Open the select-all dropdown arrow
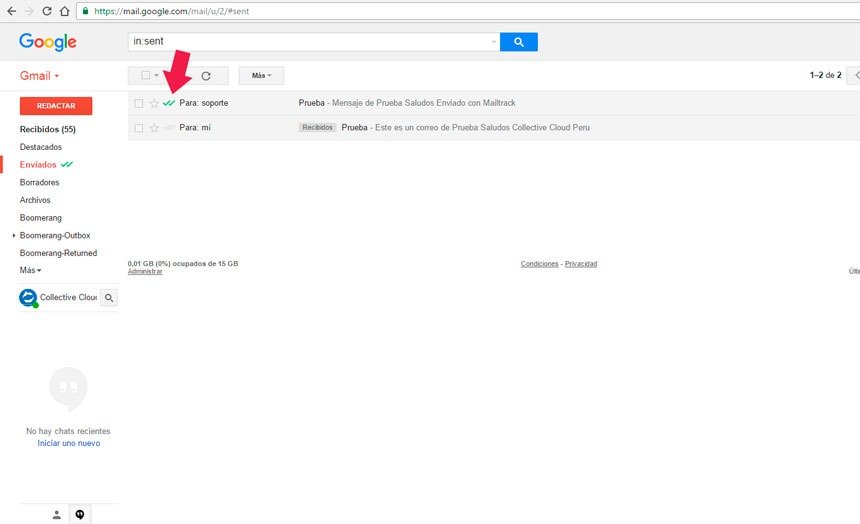The image size is (860, 524). pos(157,75)
